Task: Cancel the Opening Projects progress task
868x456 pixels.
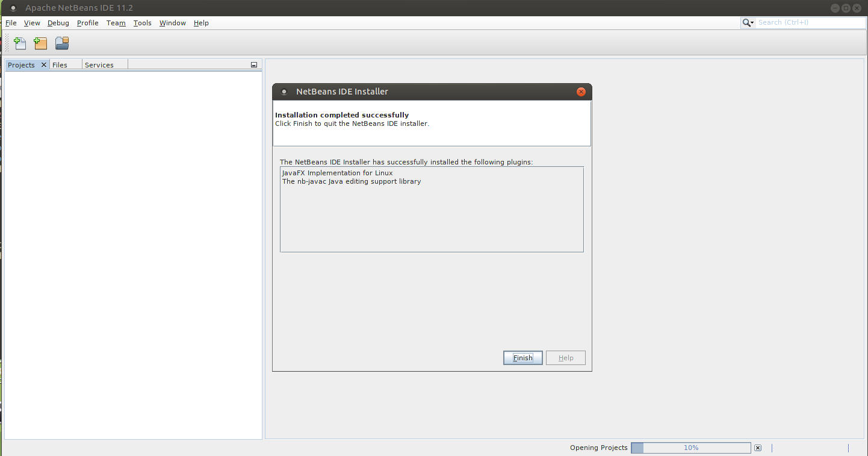Action: [x=758, y=448]
